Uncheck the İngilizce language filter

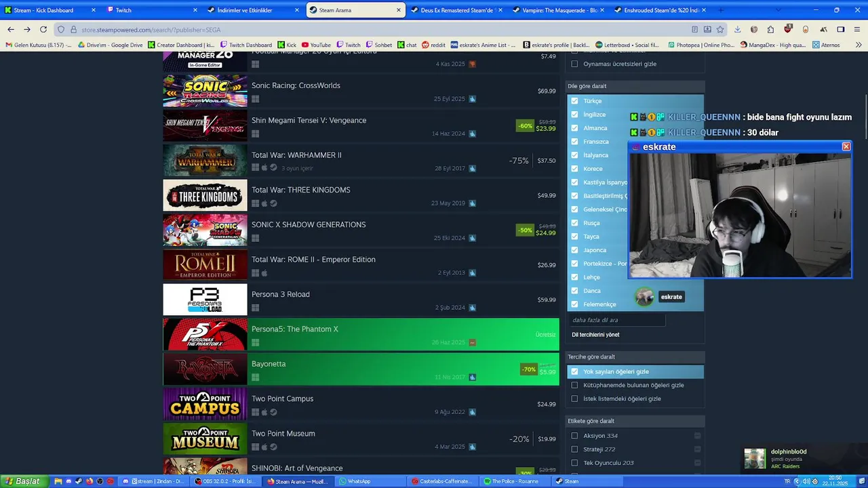click(x=574, y=115)
